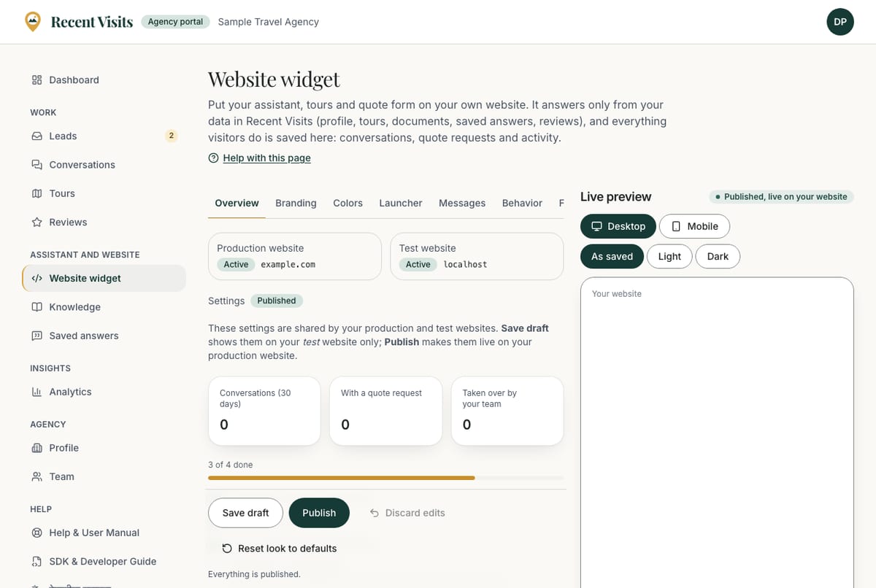Click the Leads inbox icon
Screen dimensions: 876x588
(x=36, y=136)
